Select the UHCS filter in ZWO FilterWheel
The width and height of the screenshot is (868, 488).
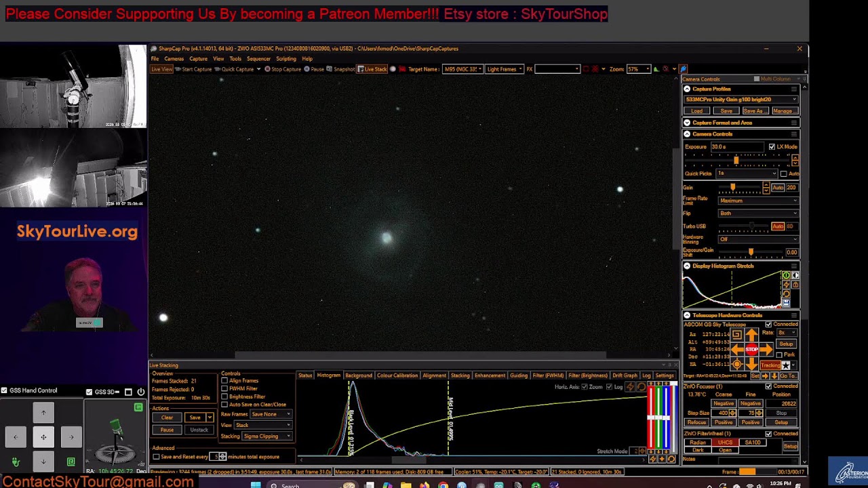tap(725, 443)
